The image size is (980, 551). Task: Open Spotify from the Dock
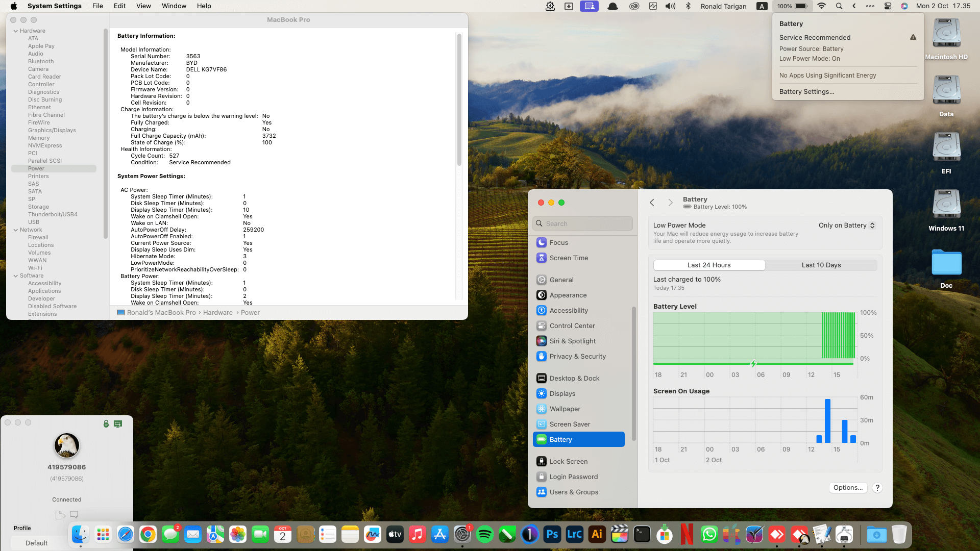click(484, 534)
